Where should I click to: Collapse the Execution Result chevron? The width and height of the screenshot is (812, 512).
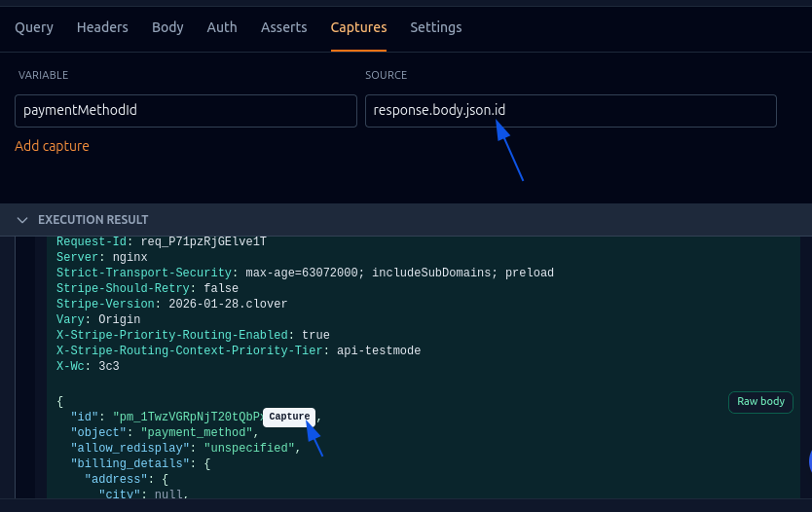(x=22, y=220)
